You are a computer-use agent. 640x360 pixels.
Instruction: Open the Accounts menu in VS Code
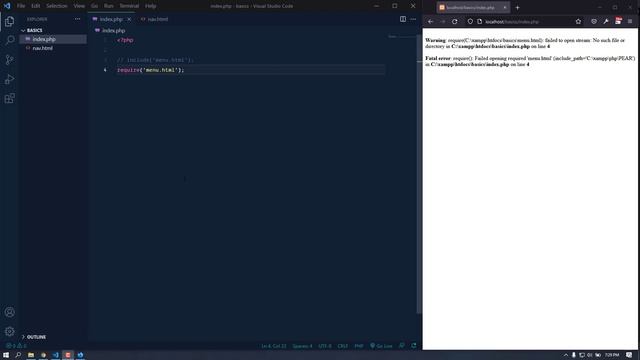[9, 312]
